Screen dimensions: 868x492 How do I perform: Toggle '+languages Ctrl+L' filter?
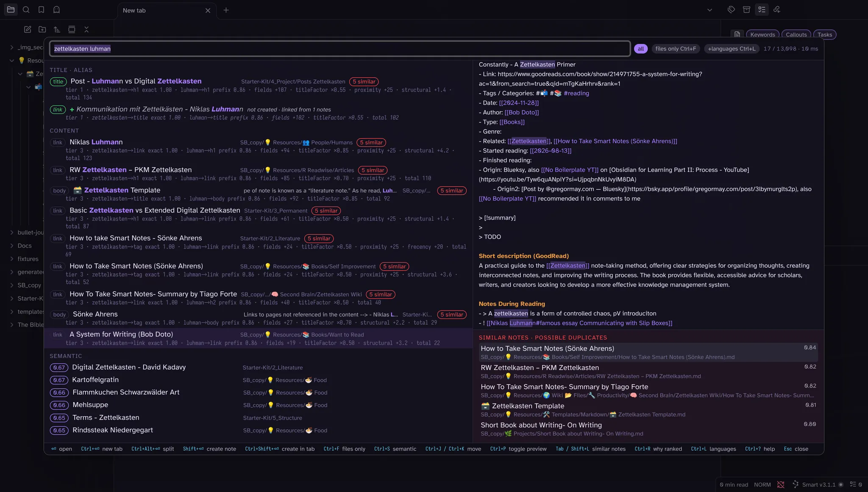point(732,49)
